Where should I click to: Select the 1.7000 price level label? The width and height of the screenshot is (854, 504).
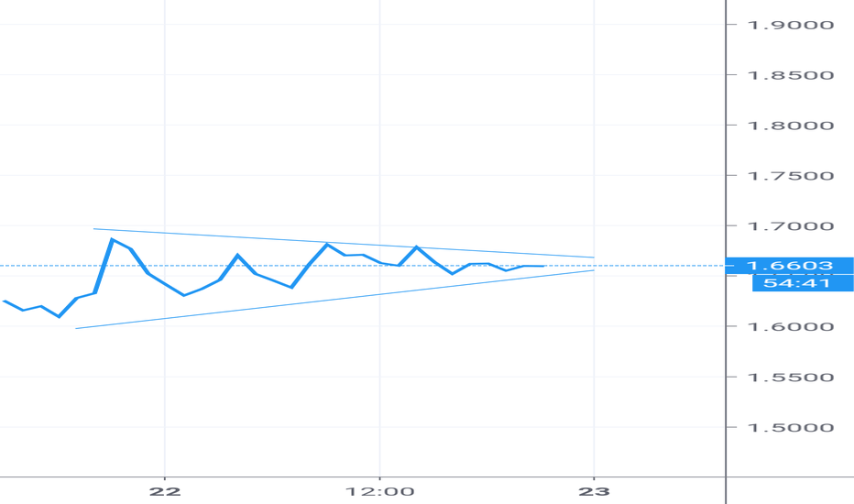coord(790,226)
